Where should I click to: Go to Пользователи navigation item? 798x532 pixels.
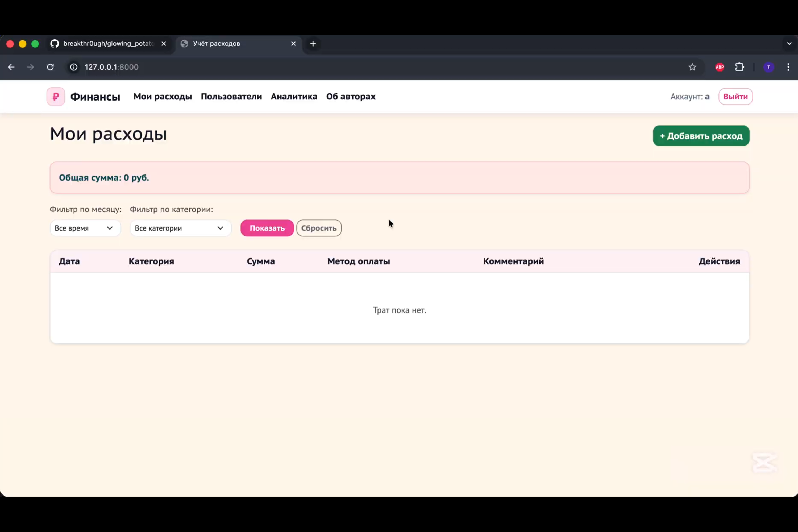click(x=231, y=97)
